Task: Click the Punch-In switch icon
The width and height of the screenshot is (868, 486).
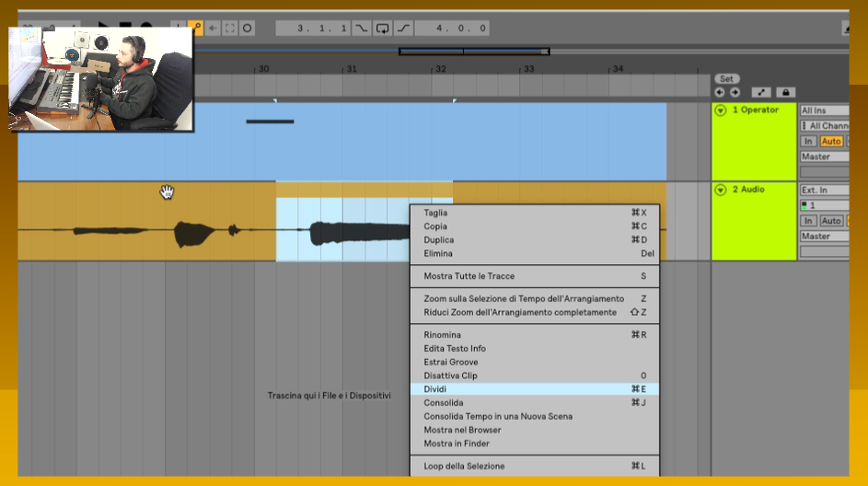Action: [x=362, y=29]
